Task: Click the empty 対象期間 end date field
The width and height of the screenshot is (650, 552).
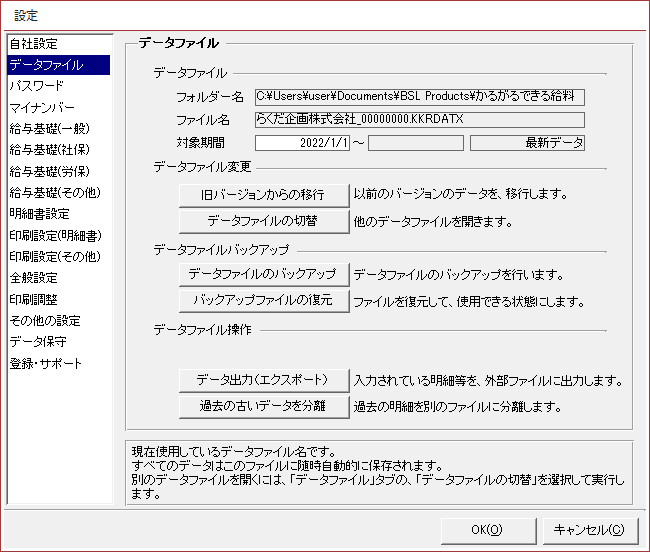Action: point(416,143)
